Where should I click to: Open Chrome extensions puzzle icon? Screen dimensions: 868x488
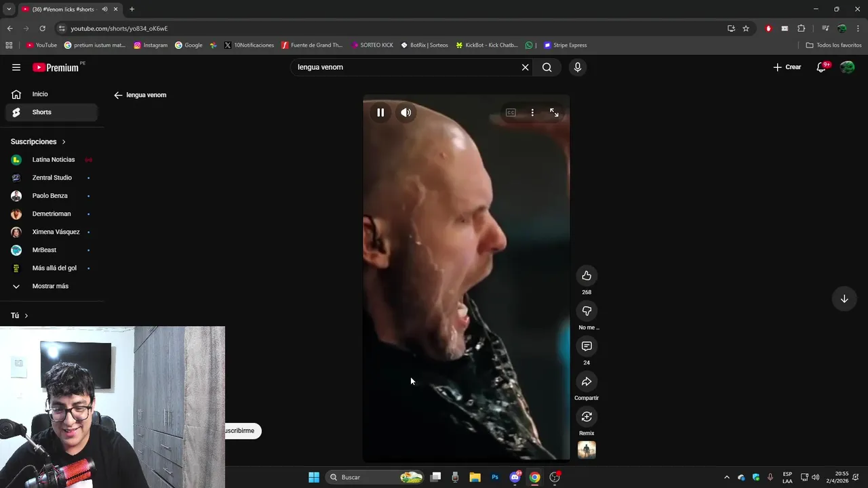802,28
